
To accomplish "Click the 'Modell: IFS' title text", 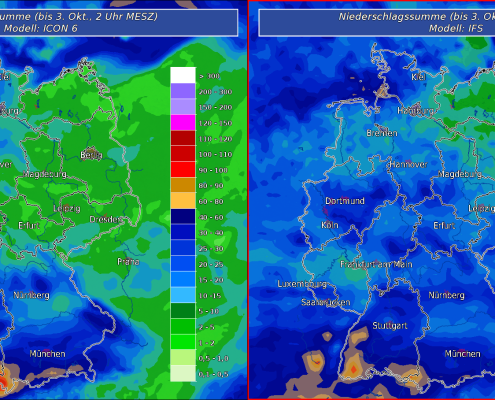I will [x=456, y=29].
